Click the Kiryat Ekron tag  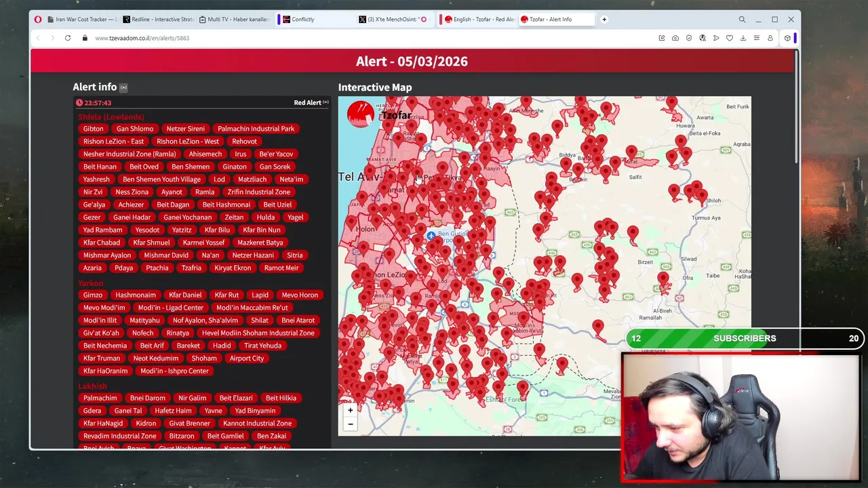point(233,268)
